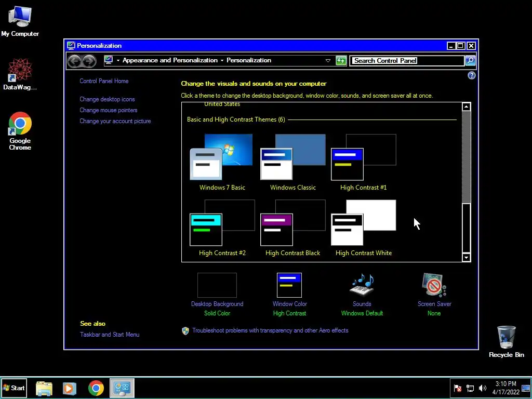
Task: Click the Sounds label link
Action: (x=362, y=304)
